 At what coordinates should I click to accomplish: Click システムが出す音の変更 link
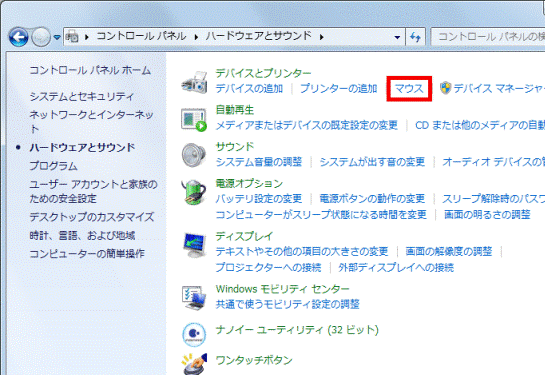coord(372,162)
